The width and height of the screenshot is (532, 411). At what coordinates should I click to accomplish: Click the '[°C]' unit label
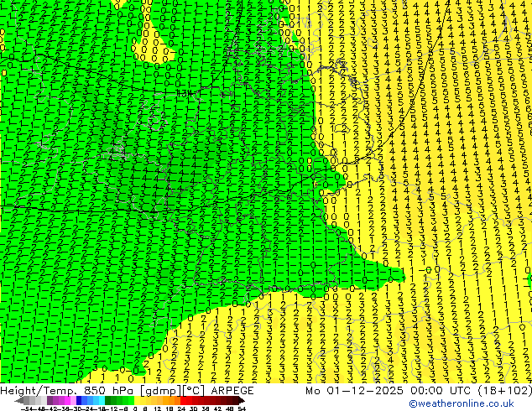(x=194, y=391)
